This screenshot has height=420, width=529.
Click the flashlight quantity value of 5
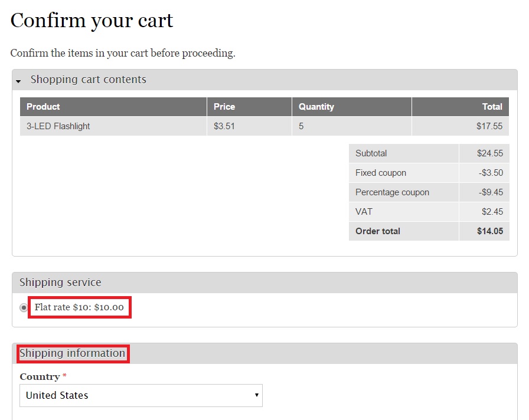click(301, 126)
